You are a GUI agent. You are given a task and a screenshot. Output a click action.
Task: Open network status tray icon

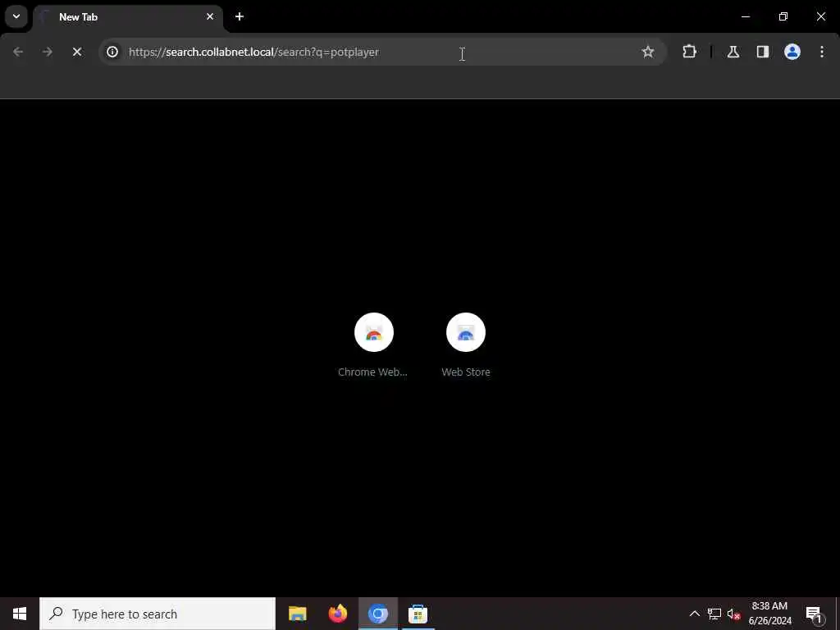[714, 614]
